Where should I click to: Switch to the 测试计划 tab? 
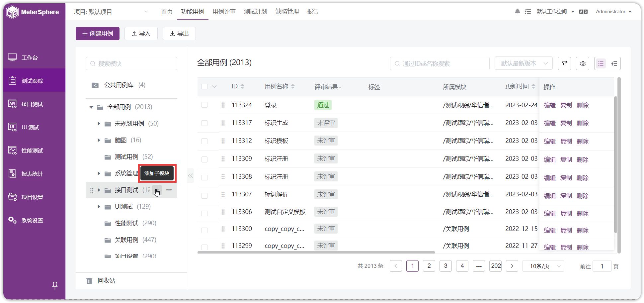pyautogui.click(x=256, y=12)
